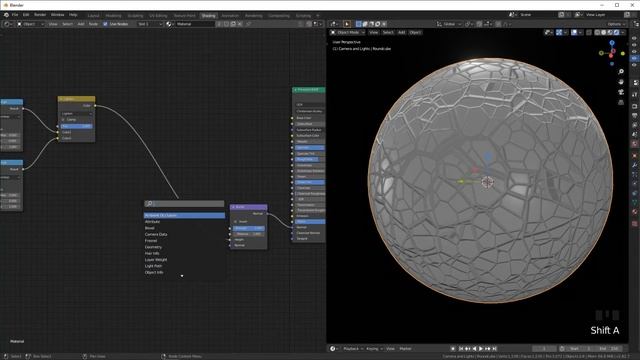
Task: Click the Blender logo icon
Action: [6, 15]
